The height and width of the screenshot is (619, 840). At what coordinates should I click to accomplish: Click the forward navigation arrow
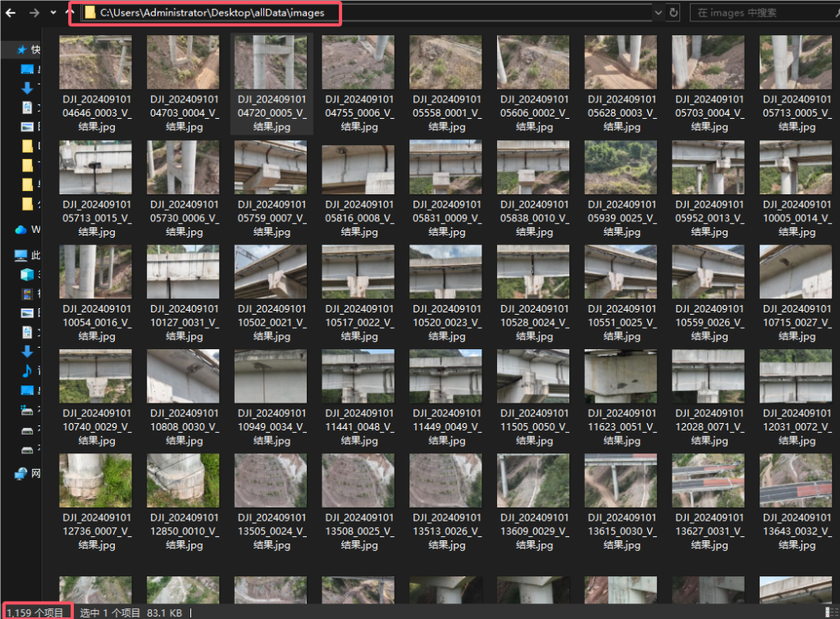pyautogui.click(x=34, y=12)
